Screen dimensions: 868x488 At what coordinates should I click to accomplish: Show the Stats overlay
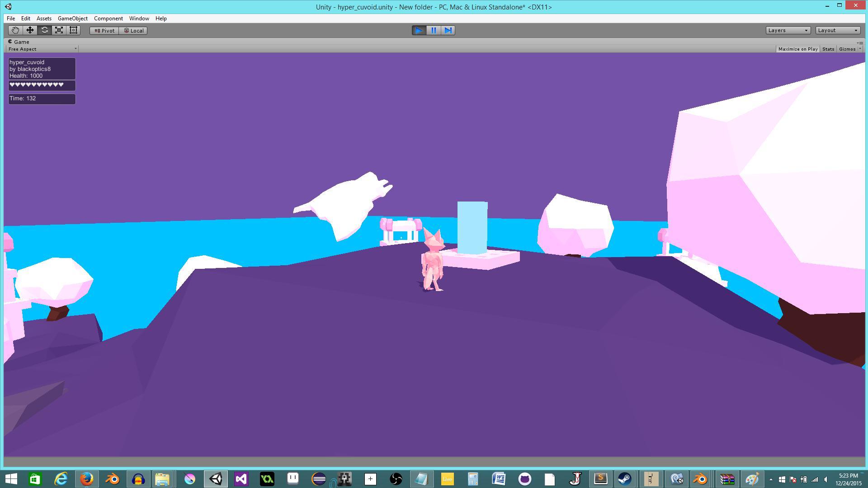click(x=828, y=49)
